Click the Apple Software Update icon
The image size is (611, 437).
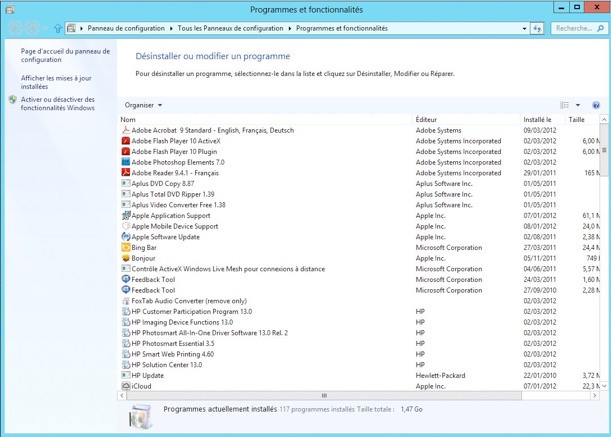click(126, 237)
